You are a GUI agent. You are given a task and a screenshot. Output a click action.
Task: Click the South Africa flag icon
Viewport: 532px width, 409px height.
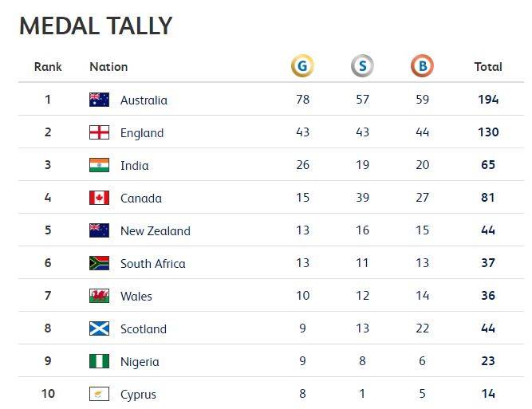click(100, 263)
